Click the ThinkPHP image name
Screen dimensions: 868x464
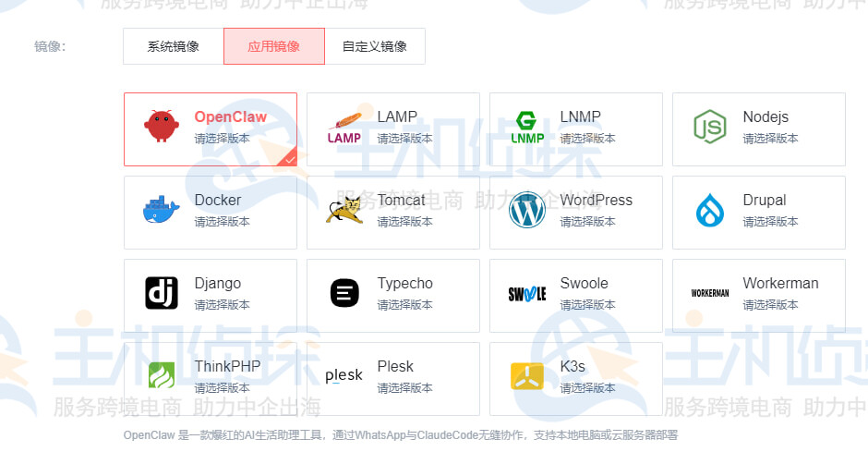tap(227, 366)
